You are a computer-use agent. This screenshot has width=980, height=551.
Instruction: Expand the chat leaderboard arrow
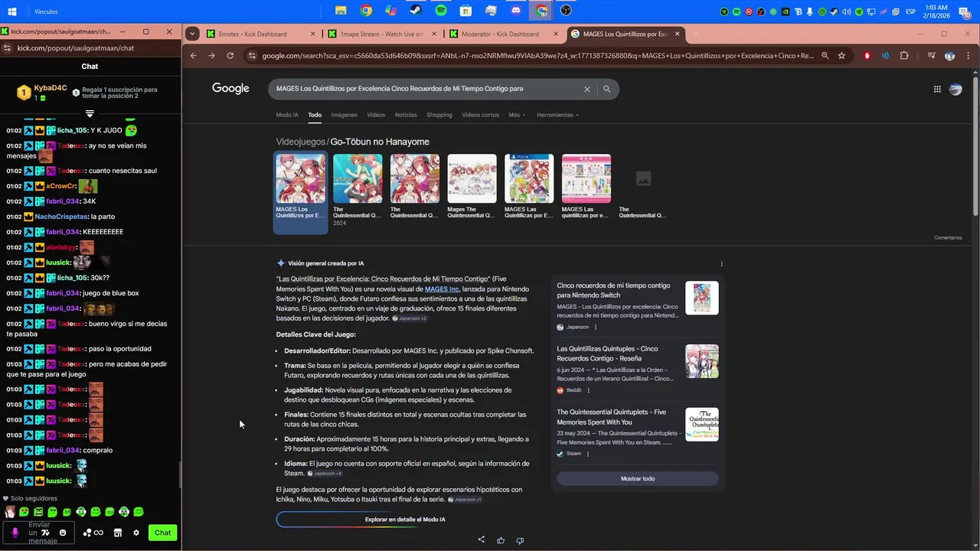(90, 113)
